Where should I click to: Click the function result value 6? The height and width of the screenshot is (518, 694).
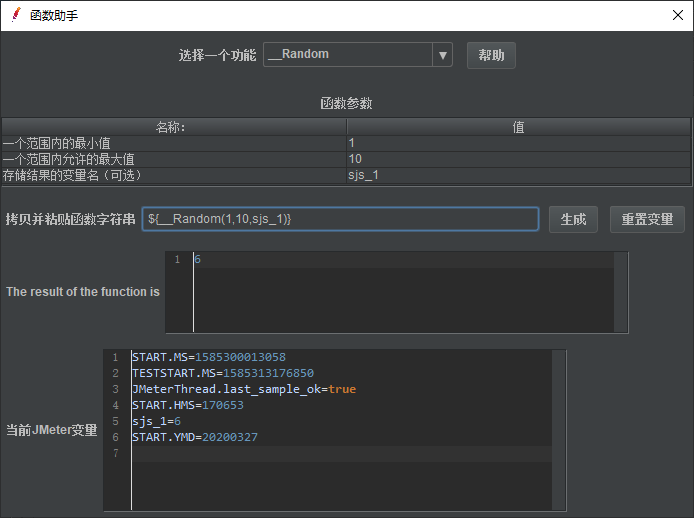pyautogui.click(x=197, y=259)
